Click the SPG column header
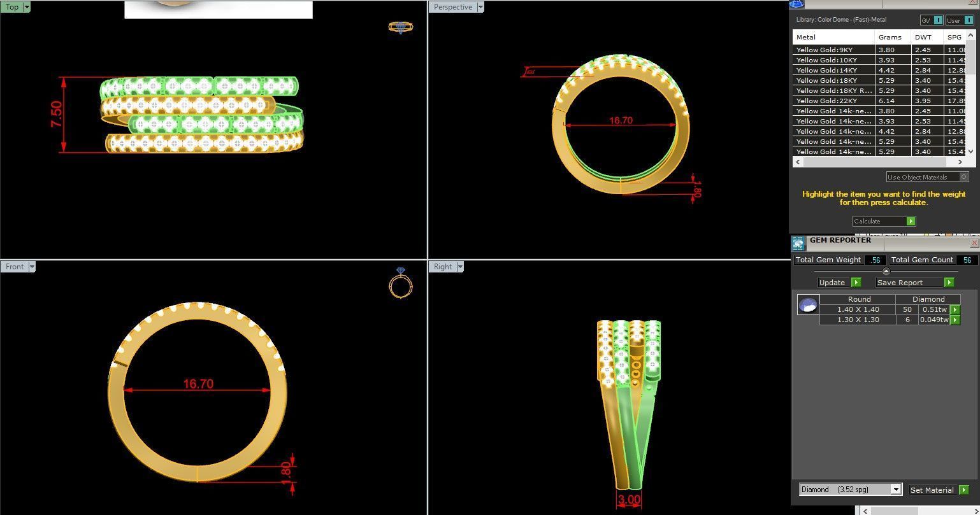Screen dimensions: 980x515 (x=955, y=37)
